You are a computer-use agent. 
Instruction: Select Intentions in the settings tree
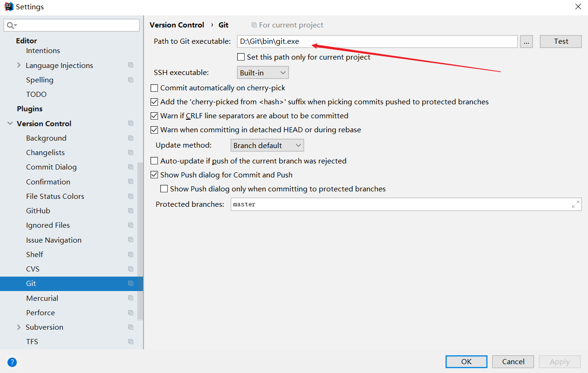(43, 50)
